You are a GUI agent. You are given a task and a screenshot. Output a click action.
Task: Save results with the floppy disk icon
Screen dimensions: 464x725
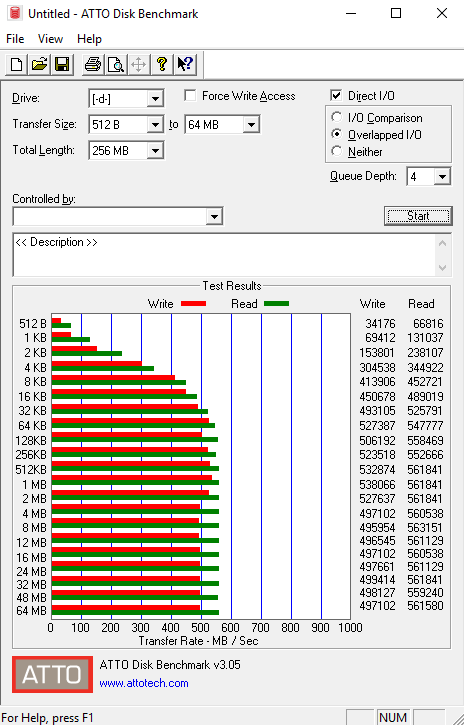(x=62, y=64)
